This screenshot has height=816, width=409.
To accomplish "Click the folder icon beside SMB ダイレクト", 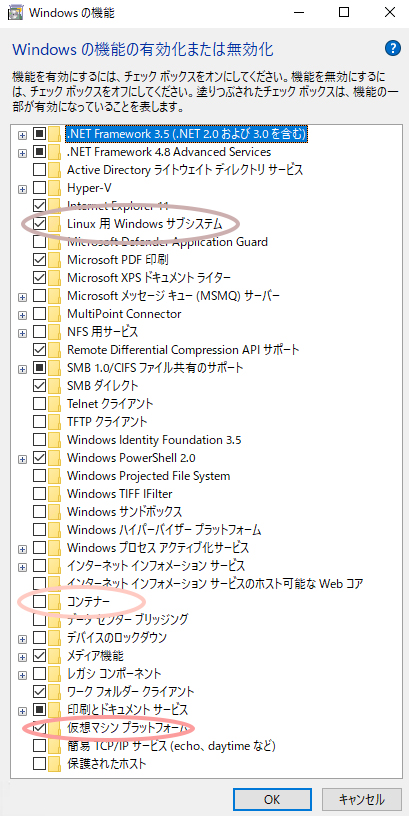I will tap(55, 386).
